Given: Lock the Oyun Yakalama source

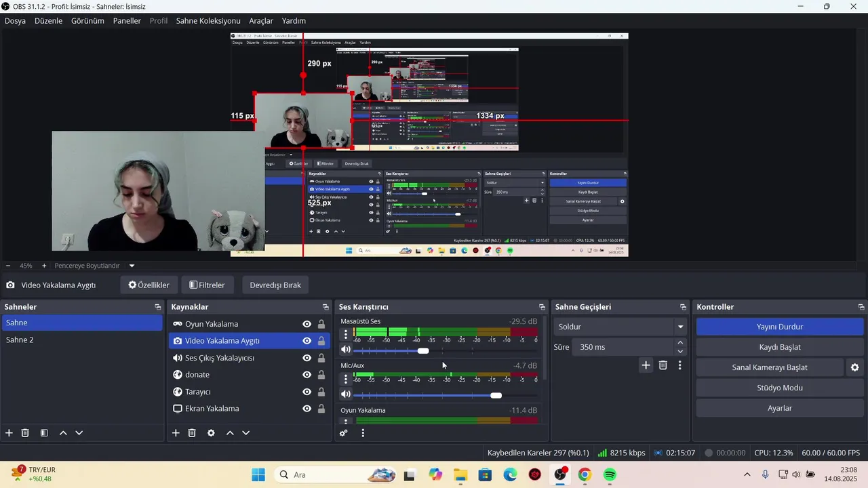Looking at the screenshot, I should pyautogui.click(x=321, y=324).
